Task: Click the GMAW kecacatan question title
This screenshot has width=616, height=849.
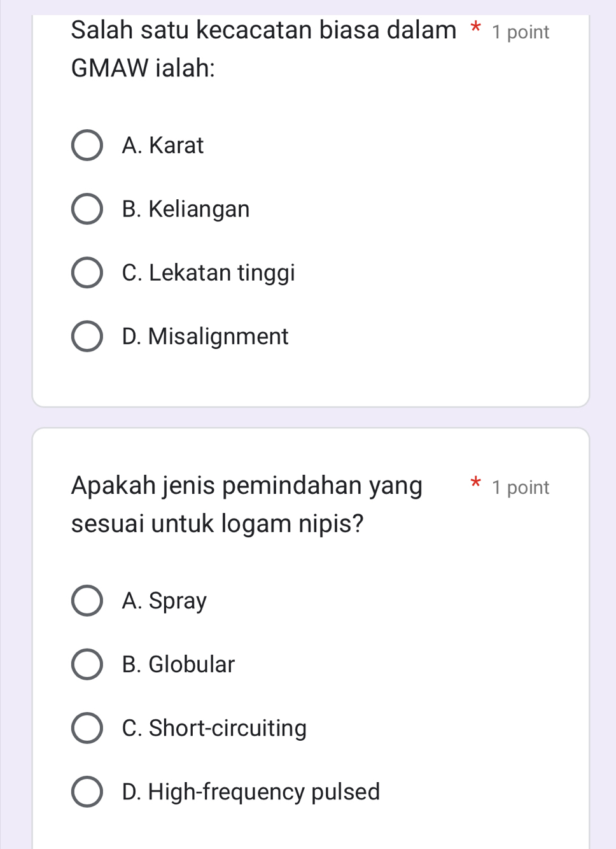Action: [x=263, y=48]
